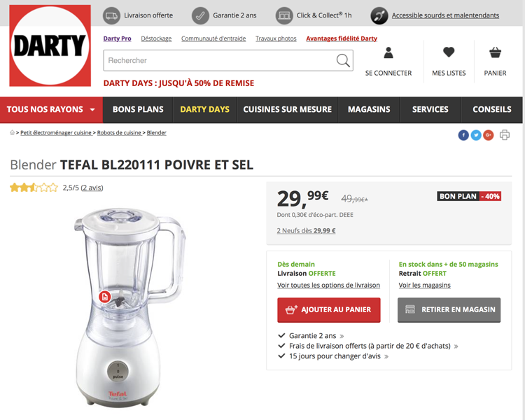The width and height of the screenshot is (525, 420).
Task: Expand Garantie 2 ans details arrow
Action: (342, 336)
